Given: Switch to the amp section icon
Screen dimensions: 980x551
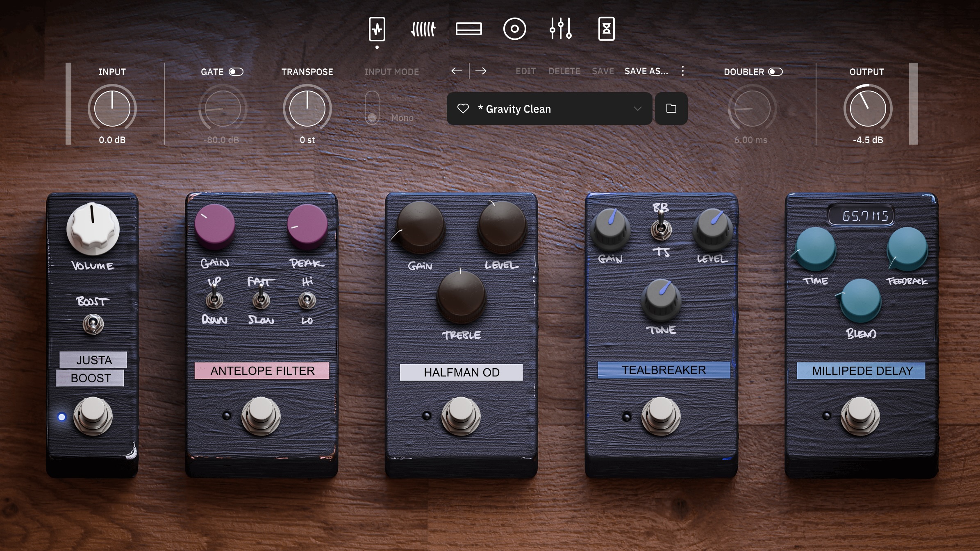Looking at the screenshot, I should [x=423, y=29].
